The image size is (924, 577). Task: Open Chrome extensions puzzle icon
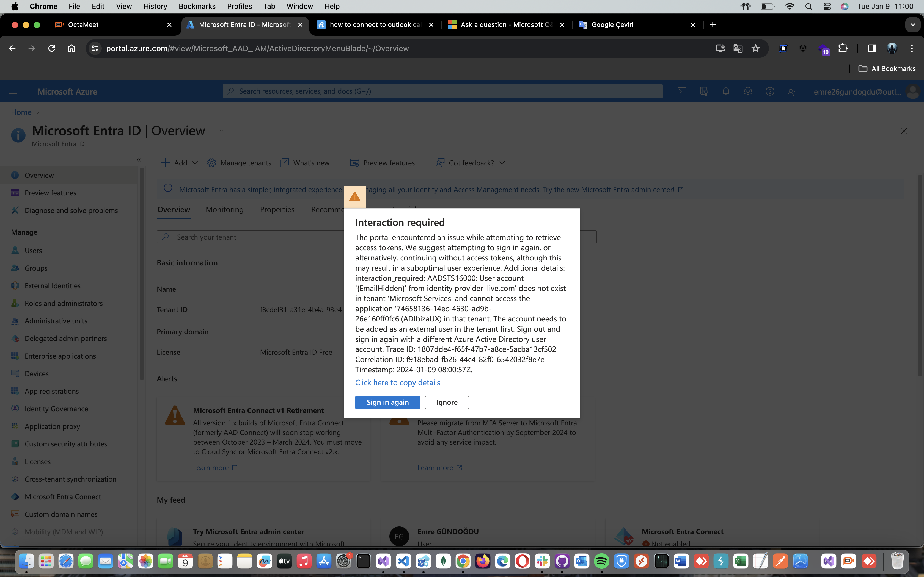(x=843, y=48)
